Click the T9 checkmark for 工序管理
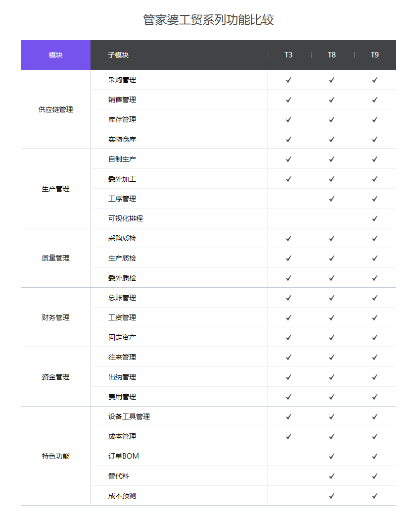The width and height of the screenshot is (420, 521). click(374, 199)
